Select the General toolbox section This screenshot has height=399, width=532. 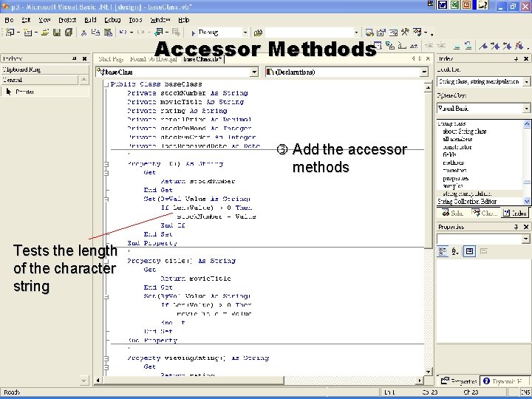click(39, 80)
